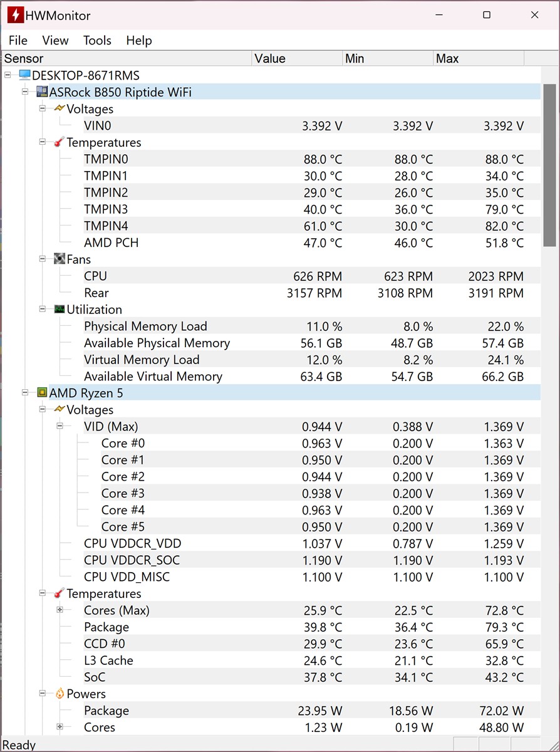Click the Utilization graph icon
This screenshot has width=560, height=752.
click(60, 310)
